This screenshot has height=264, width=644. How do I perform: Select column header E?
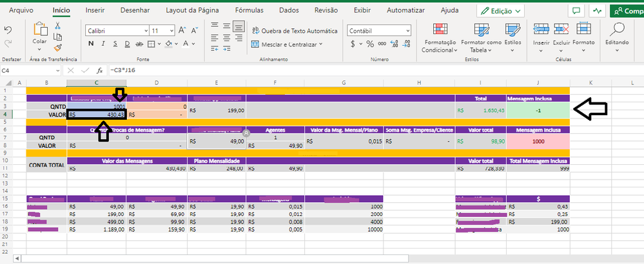[x=217, y=83]
